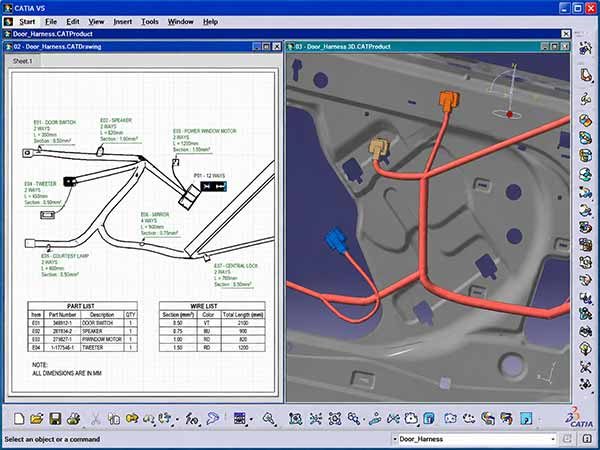Viewport: 600px width, 450px height.
Task: Click the Save floppy disk icon
Action: pos(55,418)
